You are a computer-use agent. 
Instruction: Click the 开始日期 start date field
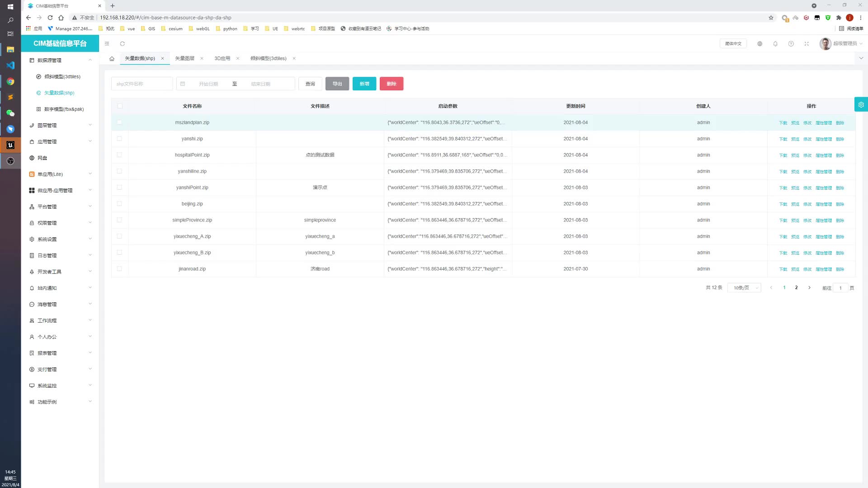[208, 84]
